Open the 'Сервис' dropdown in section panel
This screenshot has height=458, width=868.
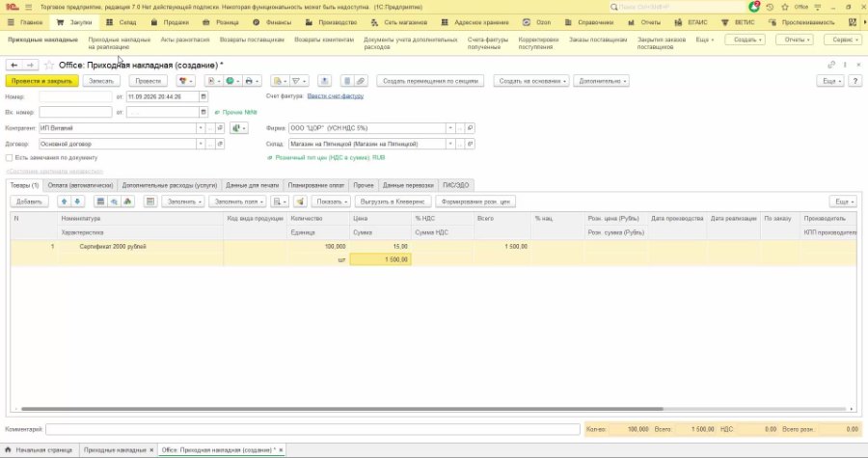point(844,40)
